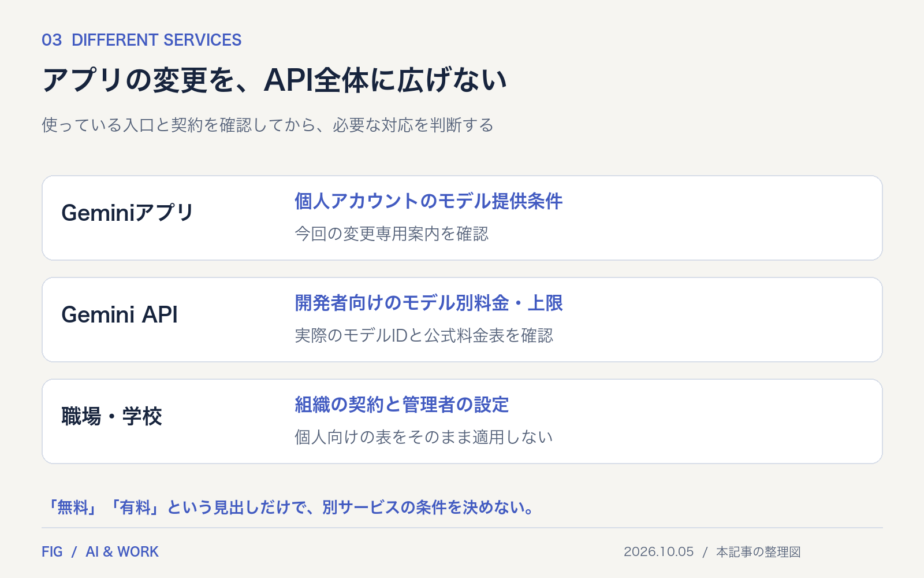The height and width of the screenshot is (578, 924).
Task: Click '個人向けの表をそのまま適用しない' line
Action: click(x=424, y=437)
